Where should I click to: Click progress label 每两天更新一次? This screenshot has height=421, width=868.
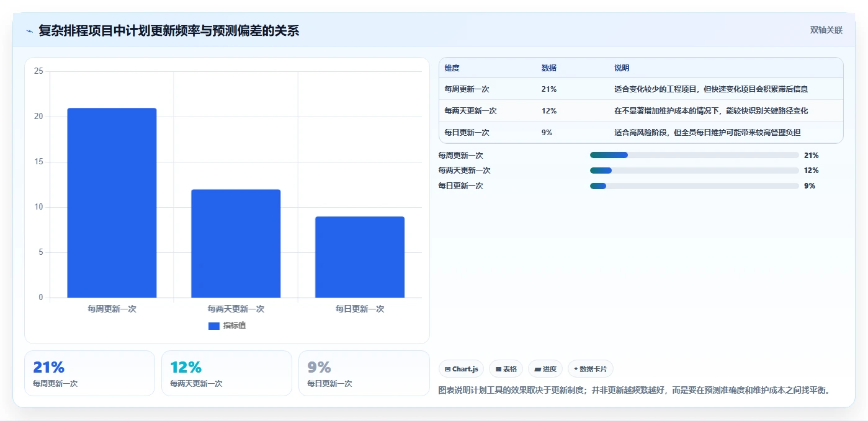tap(464, 171)
